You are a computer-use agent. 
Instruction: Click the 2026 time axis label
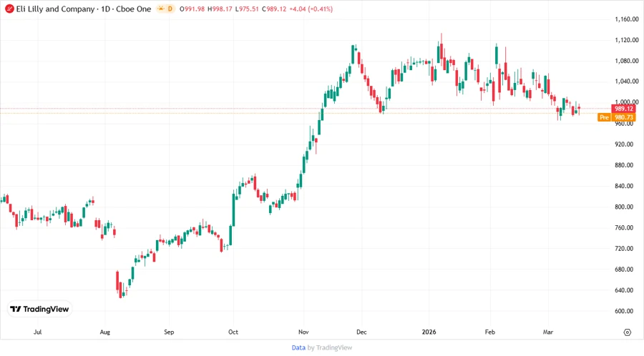(x=429, y=332)
